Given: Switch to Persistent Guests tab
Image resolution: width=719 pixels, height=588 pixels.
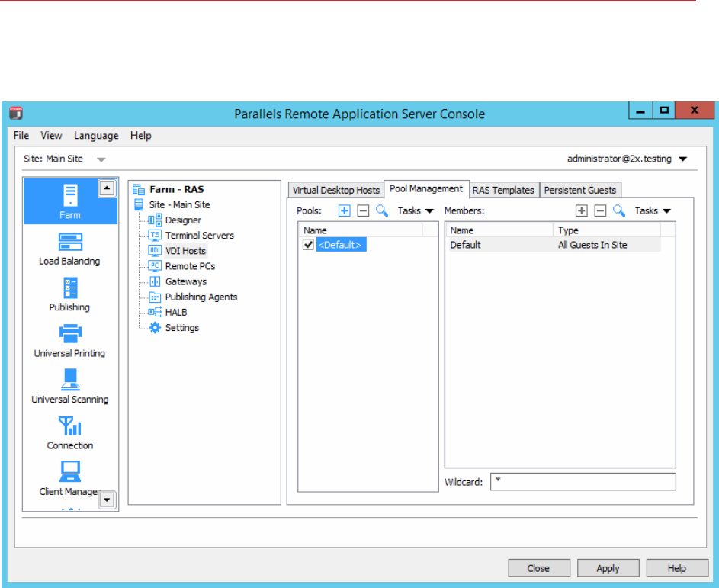Looking at the screenshot, I should (580, 190).
